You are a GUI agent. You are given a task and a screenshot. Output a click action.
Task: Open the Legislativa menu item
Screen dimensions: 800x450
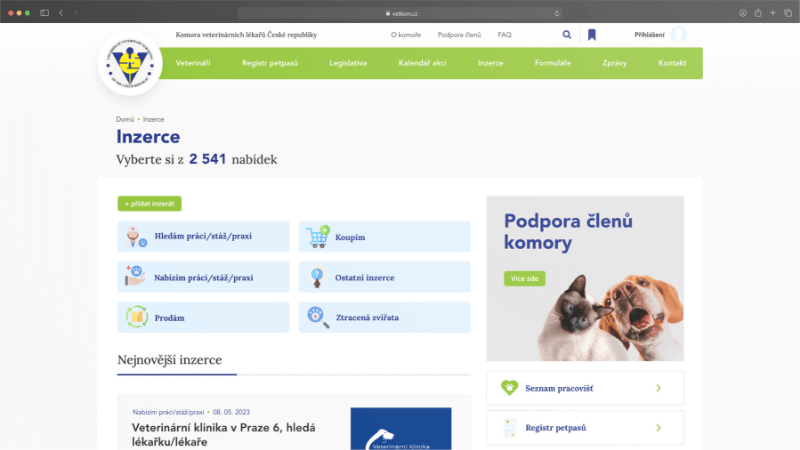tap(348, 63)
